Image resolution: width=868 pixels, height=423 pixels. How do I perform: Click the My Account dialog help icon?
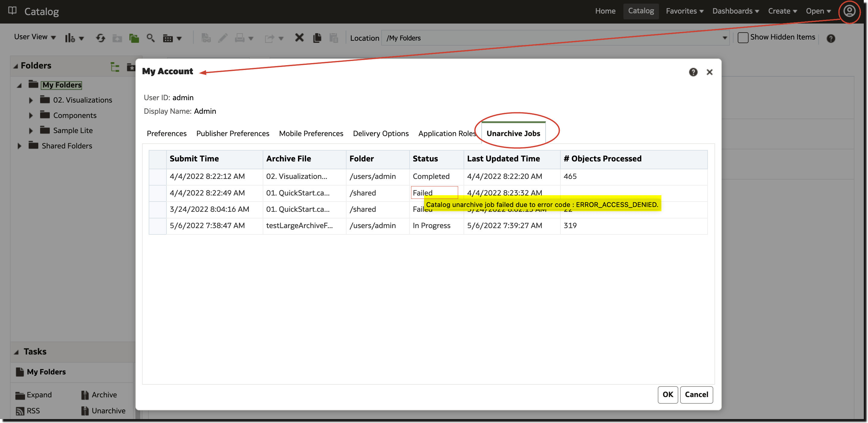pos(693,72)
